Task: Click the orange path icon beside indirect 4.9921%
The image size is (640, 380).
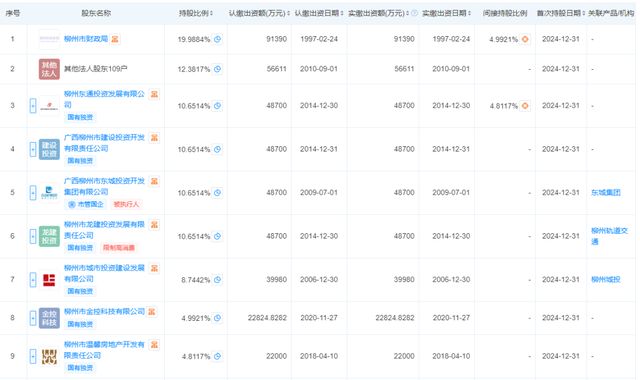Action: point(525,39)
